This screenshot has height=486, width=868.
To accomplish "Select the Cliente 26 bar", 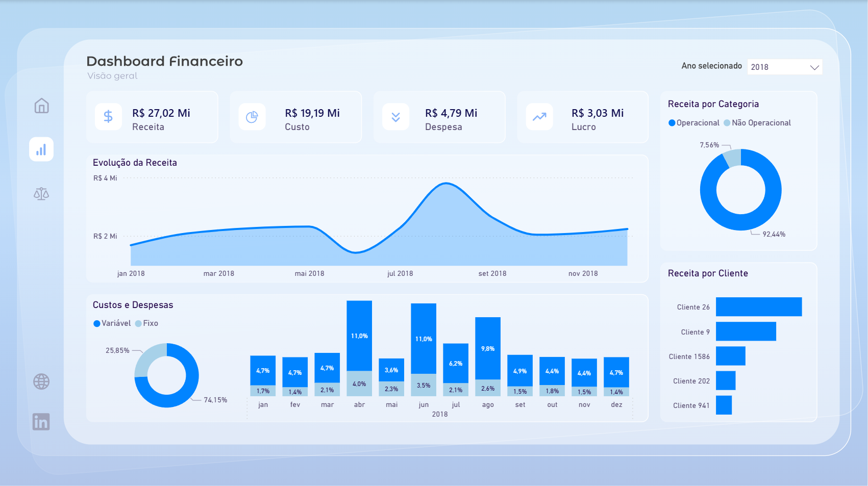I will [759, 306].
